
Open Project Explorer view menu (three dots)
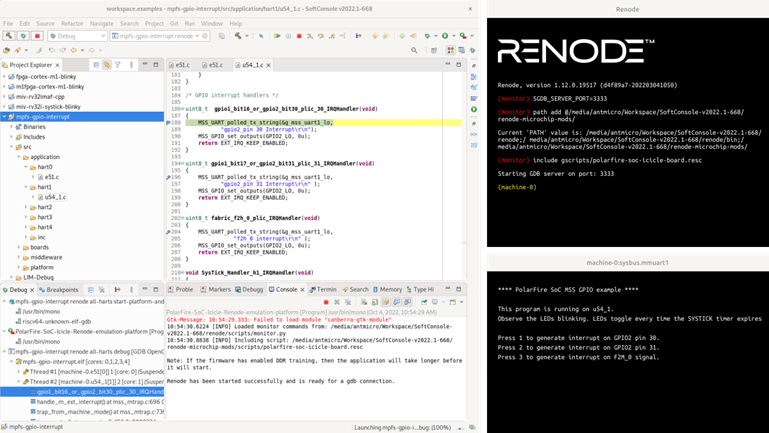[131, 65]
